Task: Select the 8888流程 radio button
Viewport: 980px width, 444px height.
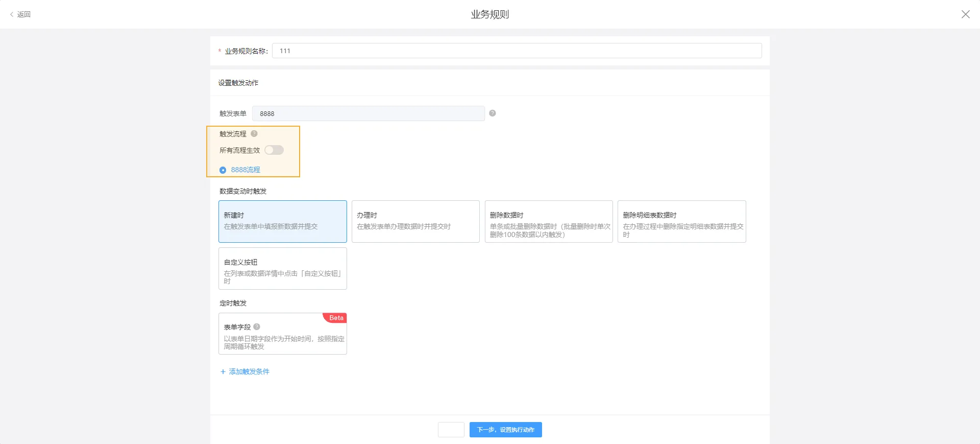Action: pos(223,170)
